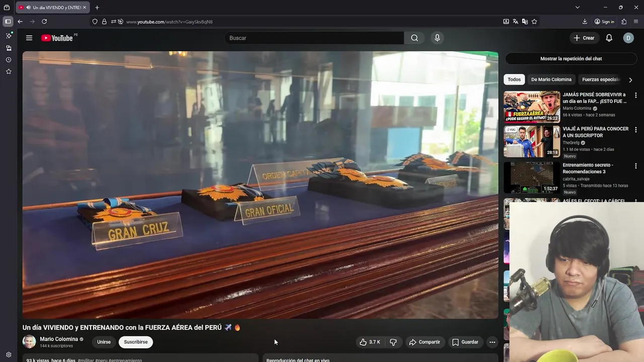Click Mostrar la repetición del chat
The width and height of the screenshot is (644, 362).
pos(571,59)
